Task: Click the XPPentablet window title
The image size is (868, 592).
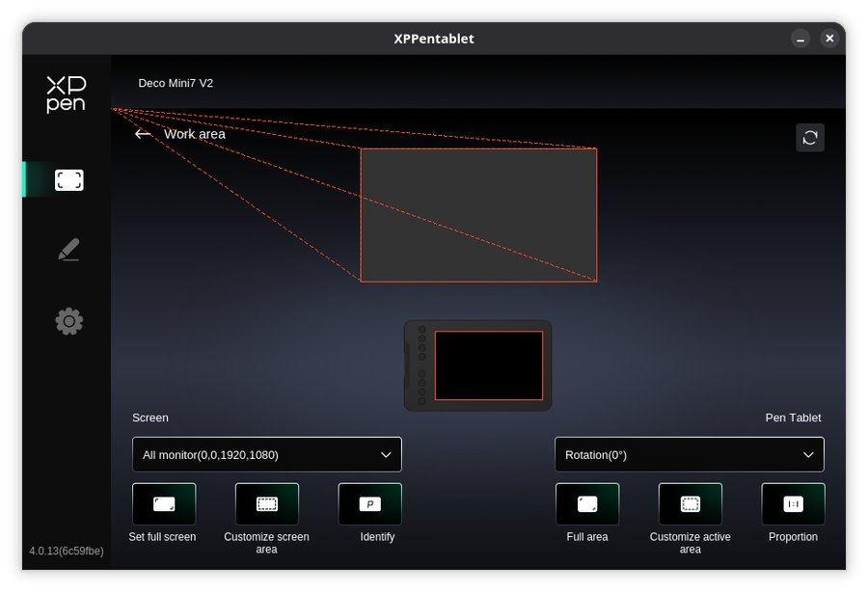Action: 434,39
